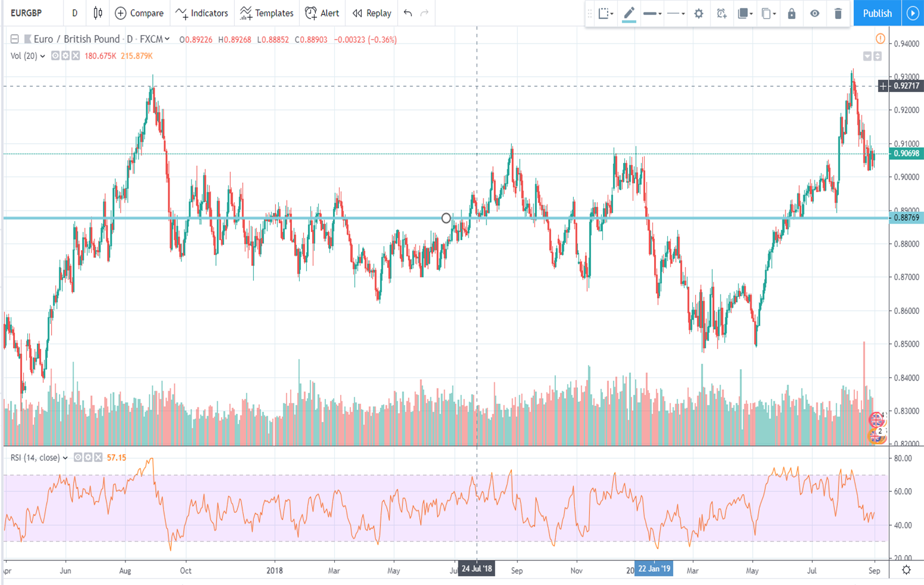Open the Templates menu

[x=266, y=13]
